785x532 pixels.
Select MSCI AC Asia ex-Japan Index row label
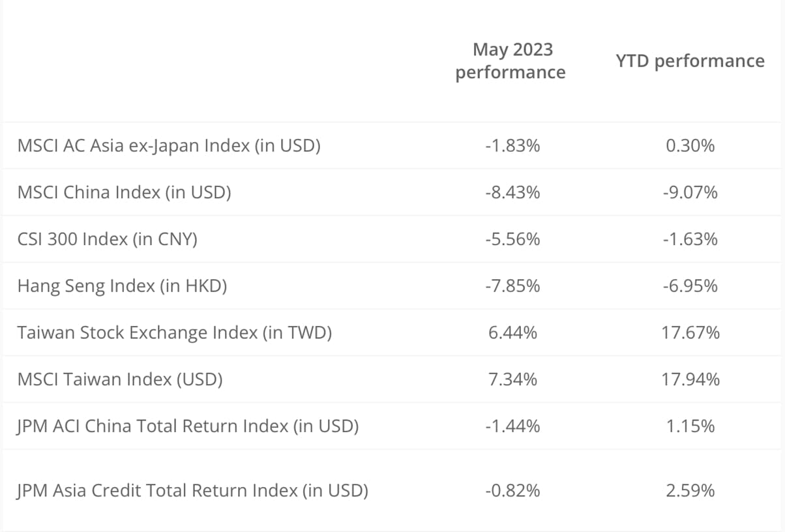169,145
